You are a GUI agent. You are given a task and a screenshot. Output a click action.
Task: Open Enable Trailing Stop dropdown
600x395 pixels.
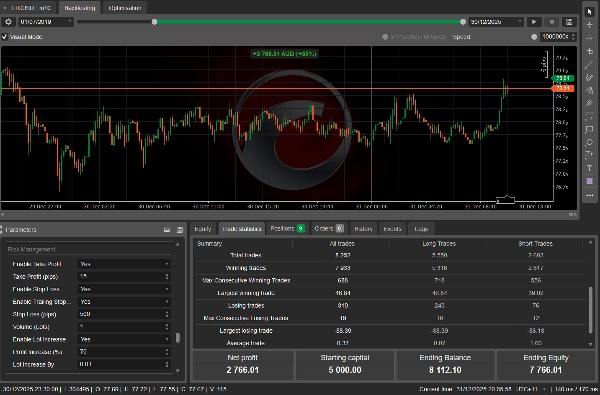(124, 302)
